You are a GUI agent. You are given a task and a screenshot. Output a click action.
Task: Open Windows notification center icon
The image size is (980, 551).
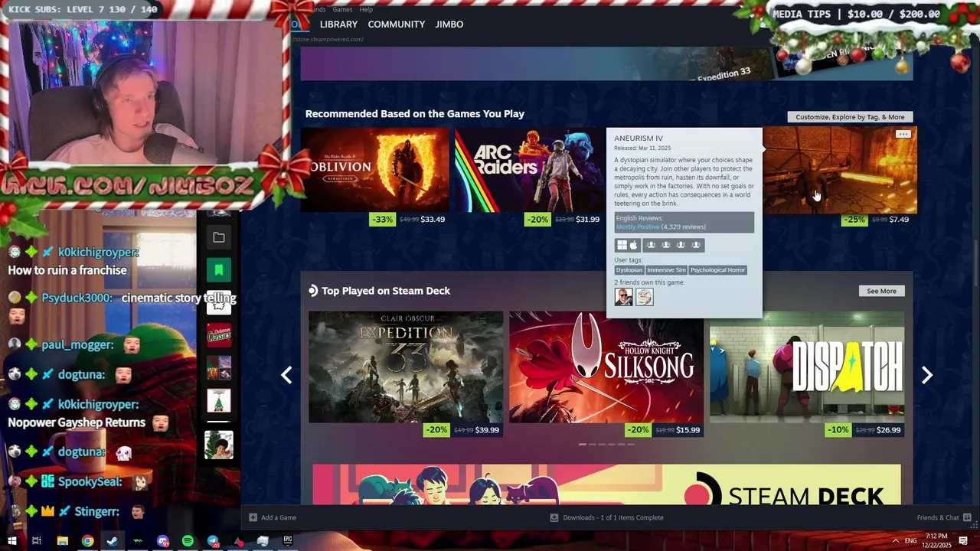pos(963,541)
